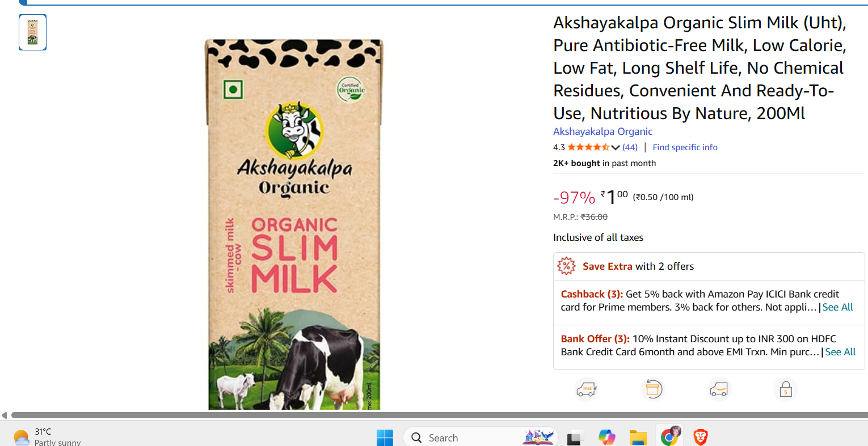
Task: Launch Brave browser from the taskbar
Action: 701,437
